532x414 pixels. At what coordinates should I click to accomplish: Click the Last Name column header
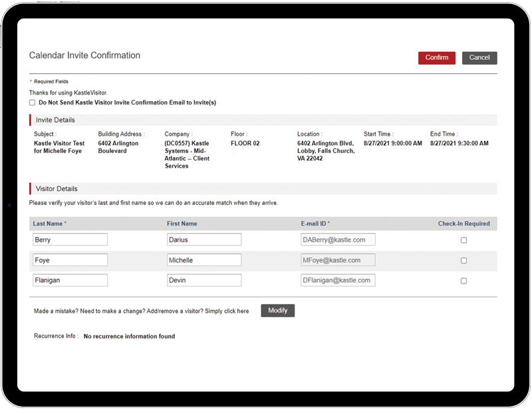[x=48, y=224]
